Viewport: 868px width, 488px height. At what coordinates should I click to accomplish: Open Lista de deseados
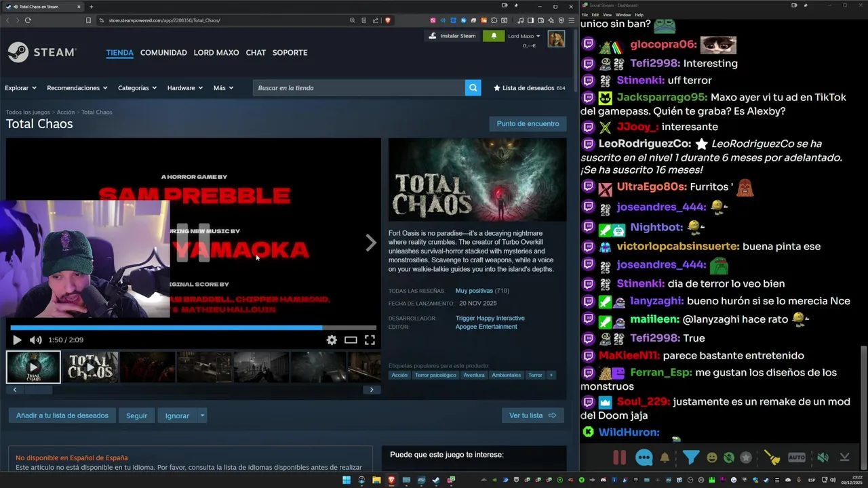click(529, 88)
